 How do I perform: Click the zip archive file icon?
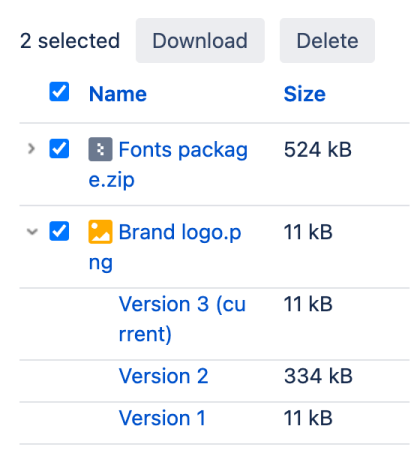coord(100,149)
